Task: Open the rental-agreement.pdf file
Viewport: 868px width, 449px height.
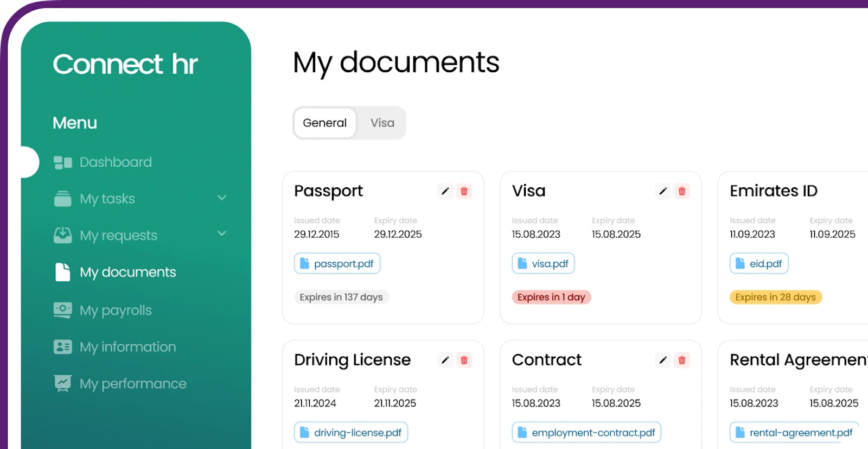Action: tap(795, 432)
